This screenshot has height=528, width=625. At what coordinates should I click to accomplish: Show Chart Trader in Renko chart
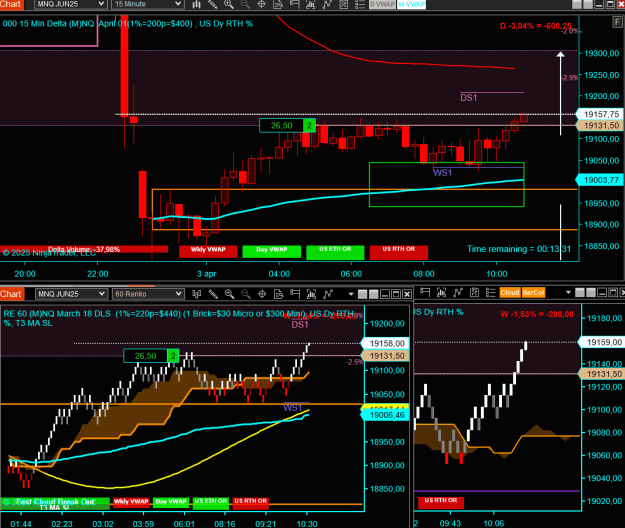click(295, 294)
